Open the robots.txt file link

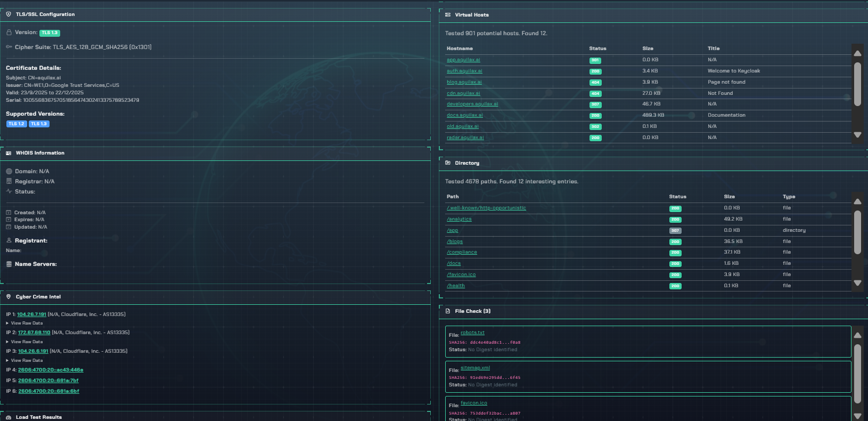tap(472, 333)
